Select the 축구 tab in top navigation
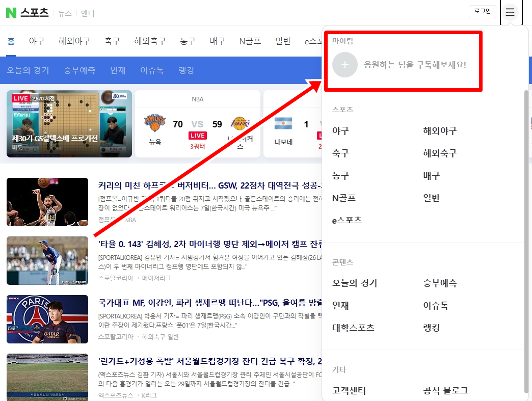 pyautogui.click(x=112, y=41)
